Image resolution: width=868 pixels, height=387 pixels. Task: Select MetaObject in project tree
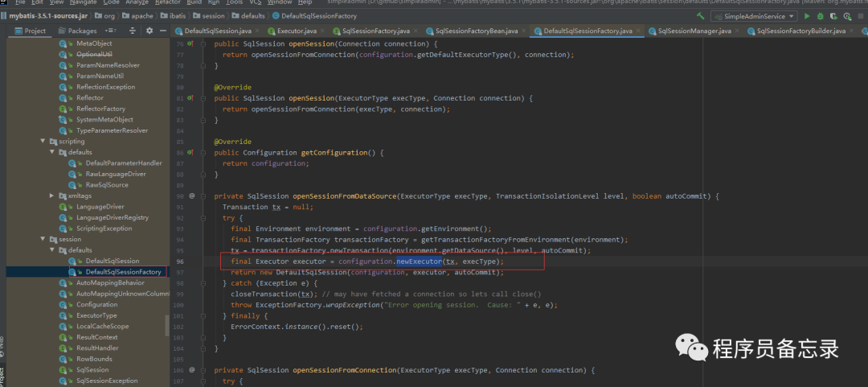[94, 43]
